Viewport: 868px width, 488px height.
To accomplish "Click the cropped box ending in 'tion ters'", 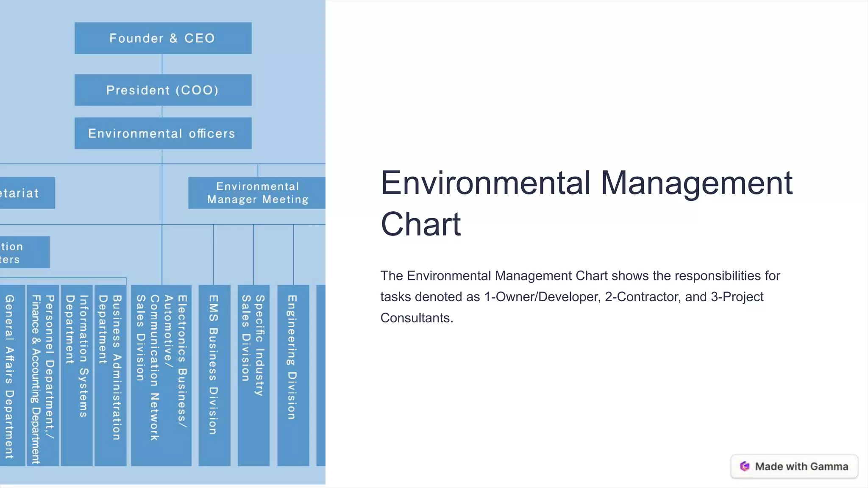I will [x=24, y=252].
